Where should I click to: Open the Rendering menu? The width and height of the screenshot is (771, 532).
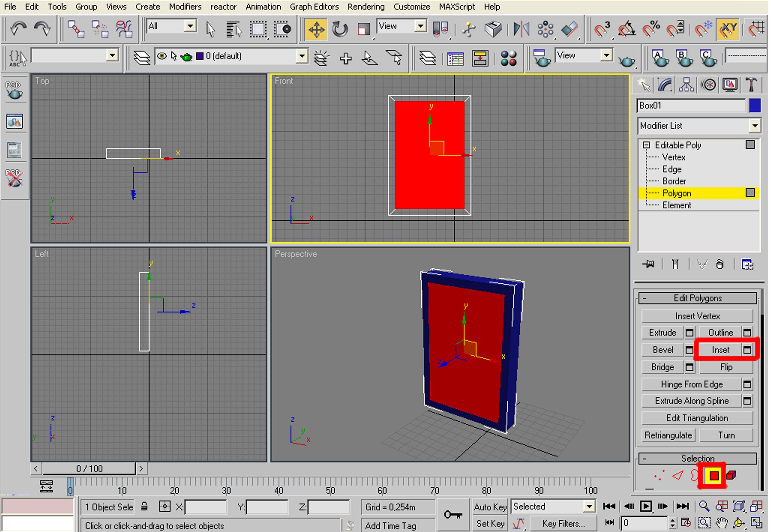(365, 7)
